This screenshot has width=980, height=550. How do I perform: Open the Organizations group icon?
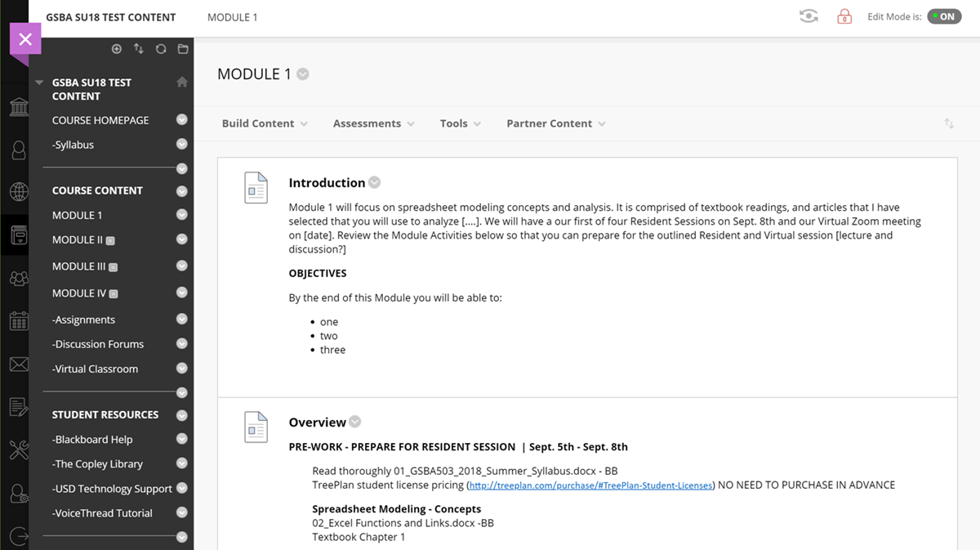[18, 278]
